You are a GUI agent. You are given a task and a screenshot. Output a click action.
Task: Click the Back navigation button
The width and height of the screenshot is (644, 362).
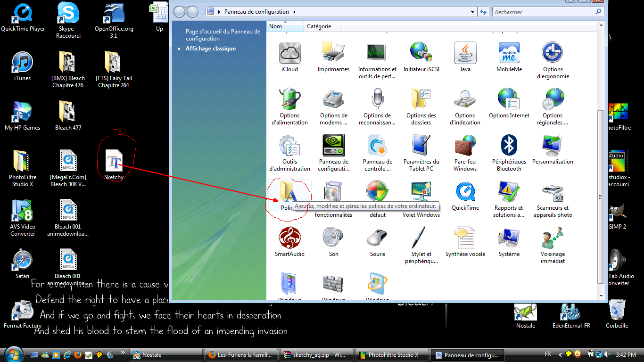pos(179,12)
